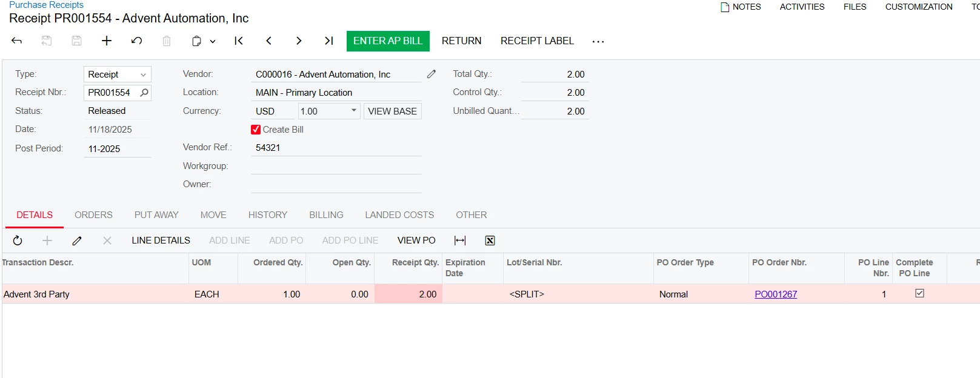Click the RETURN button
This screenshot has width=980, height=378.
[x=462, y=41]
